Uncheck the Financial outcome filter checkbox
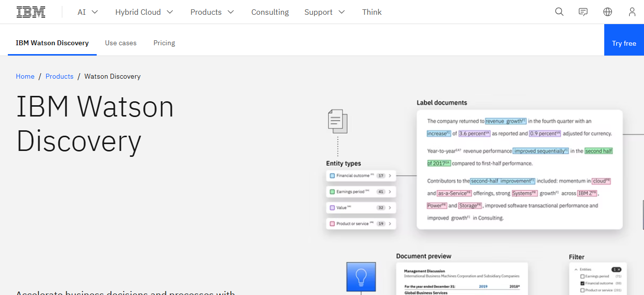644x295 pixels. (x=582, y=283)
